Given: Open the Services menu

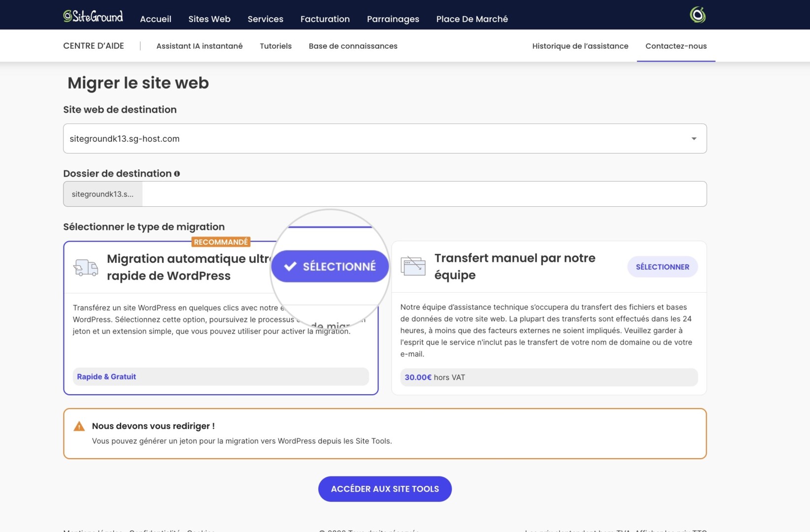Looking at the screenshot, I should (265, 19).
